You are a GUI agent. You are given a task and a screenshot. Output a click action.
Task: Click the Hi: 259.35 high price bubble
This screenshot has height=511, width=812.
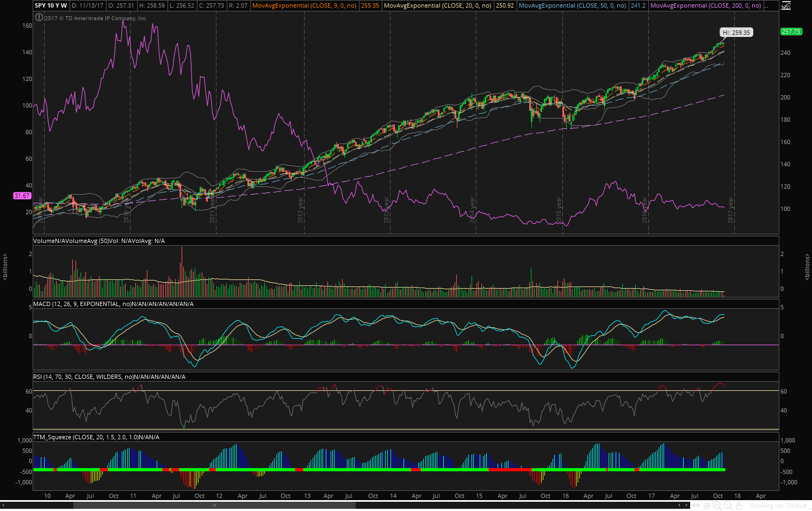736,32
